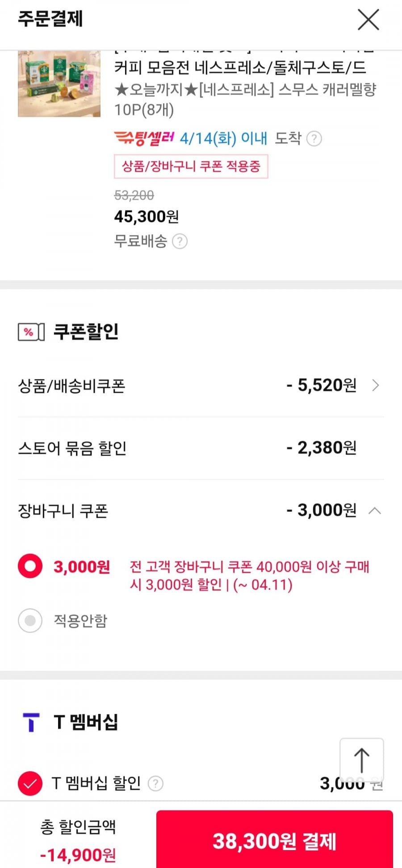Uncheck the T 멤버십 할인 checkbox
Viewport: 402px width, 868px height.
pyautogui.click(x=30, y=783)
